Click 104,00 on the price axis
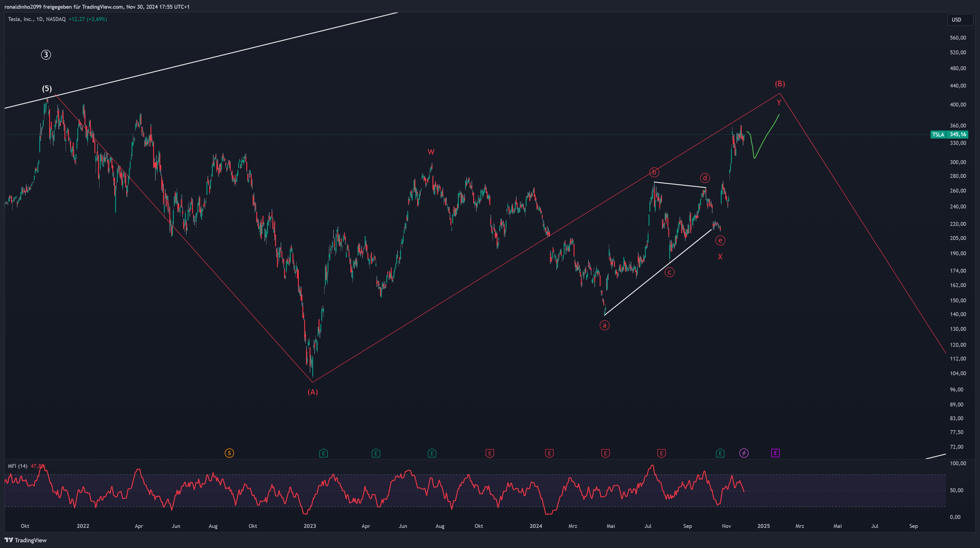Viewport: 980px width, 548px height. pyautogui.click(x=958, y=373)
